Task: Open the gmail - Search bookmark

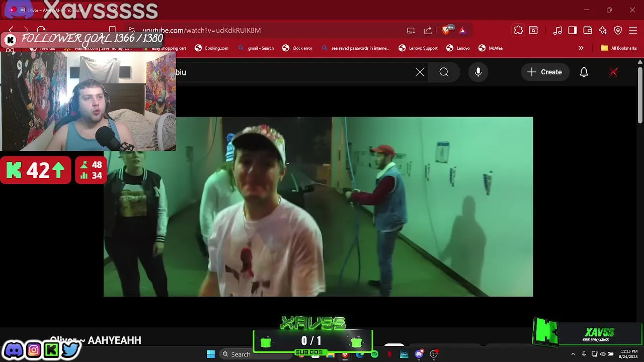Action: tap(256, 48)
